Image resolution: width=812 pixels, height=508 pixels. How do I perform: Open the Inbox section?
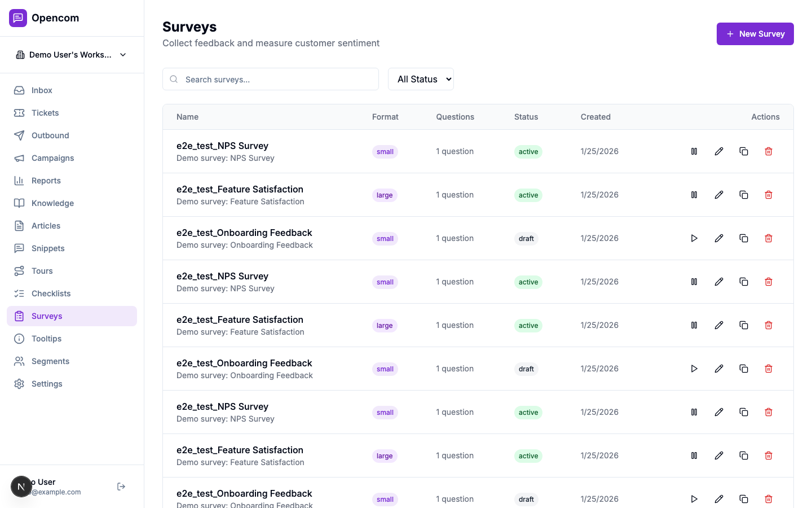(x=41, y=90)
